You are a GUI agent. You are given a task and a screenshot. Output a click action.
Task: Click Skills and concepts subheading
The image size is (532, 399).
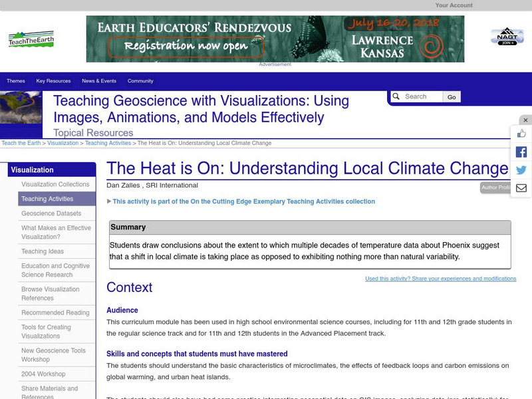pos(197,354)
